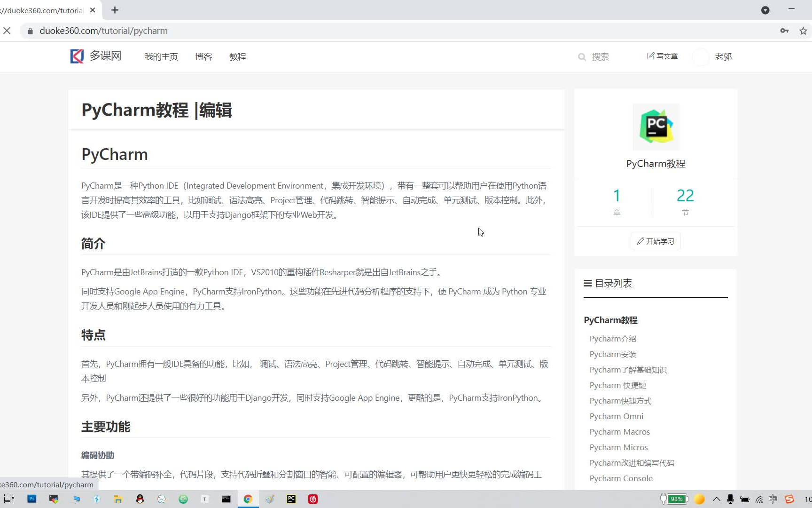Click the PyCharm教程 title under the logo
812x508 pixels.
point(656,164)
